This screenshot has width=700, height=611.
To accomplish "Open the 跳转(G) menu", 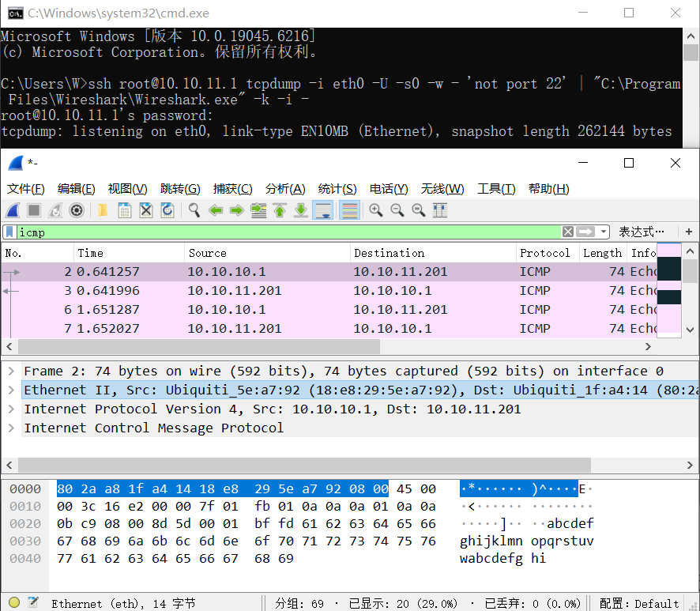I will [x=180, y=188].
